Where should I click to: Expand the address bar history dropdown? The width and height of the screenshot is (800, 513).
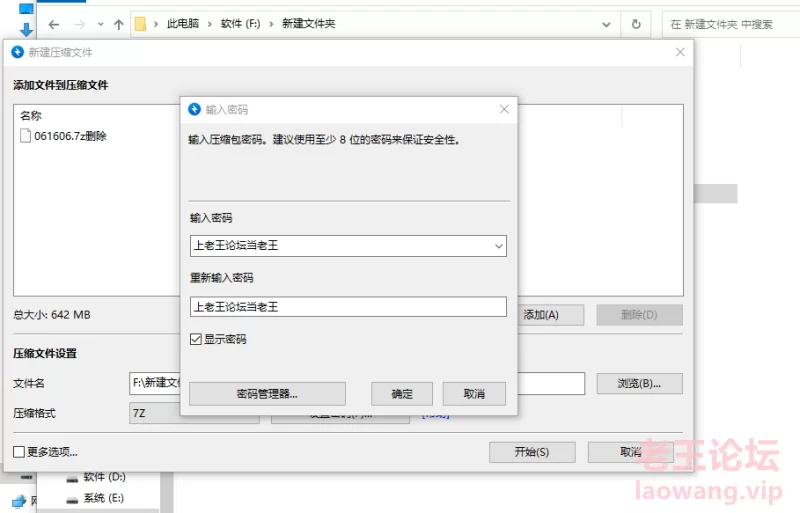click(606, 24)
